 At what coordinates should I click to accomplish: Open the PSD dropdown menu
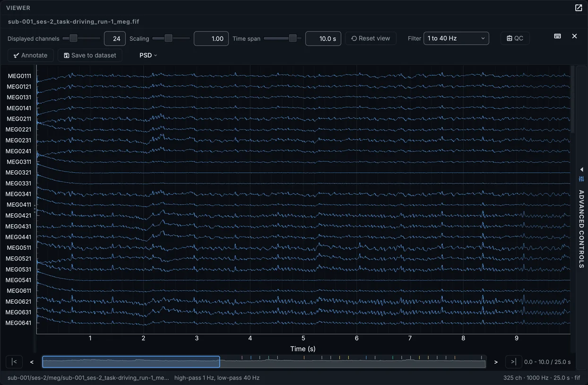pos(148,55)
